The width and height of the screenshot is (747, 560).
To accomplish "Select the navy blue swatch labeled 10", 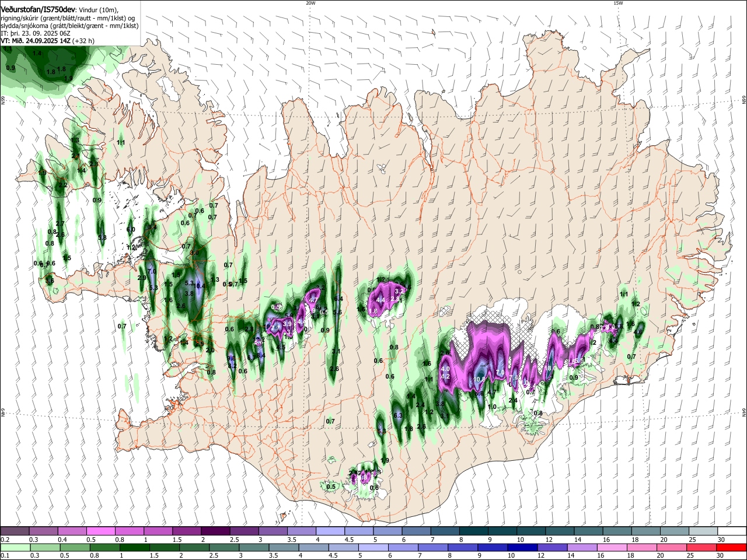I will coord(522,547).
